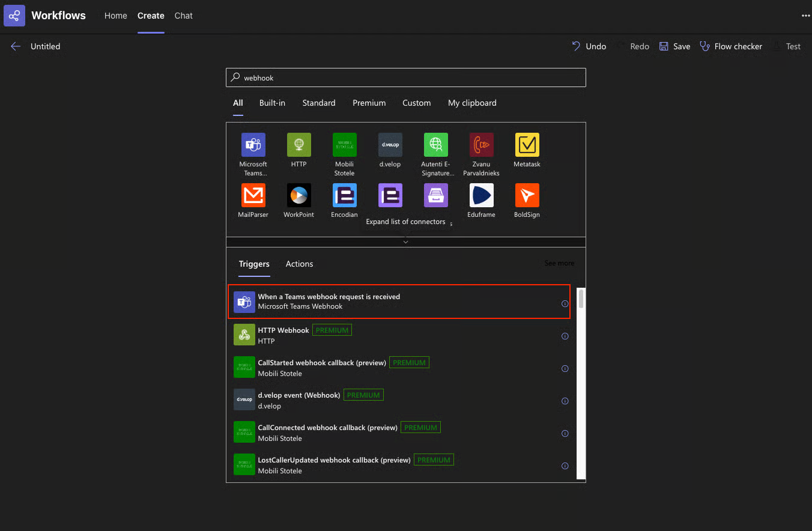
Task: Expand the list of connectors chevron
Action: point(405,242)
